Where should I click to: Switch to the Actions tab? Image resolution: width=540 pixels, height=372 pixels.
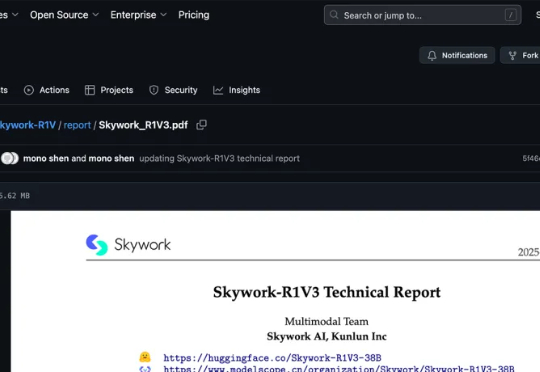pos(46,90)
